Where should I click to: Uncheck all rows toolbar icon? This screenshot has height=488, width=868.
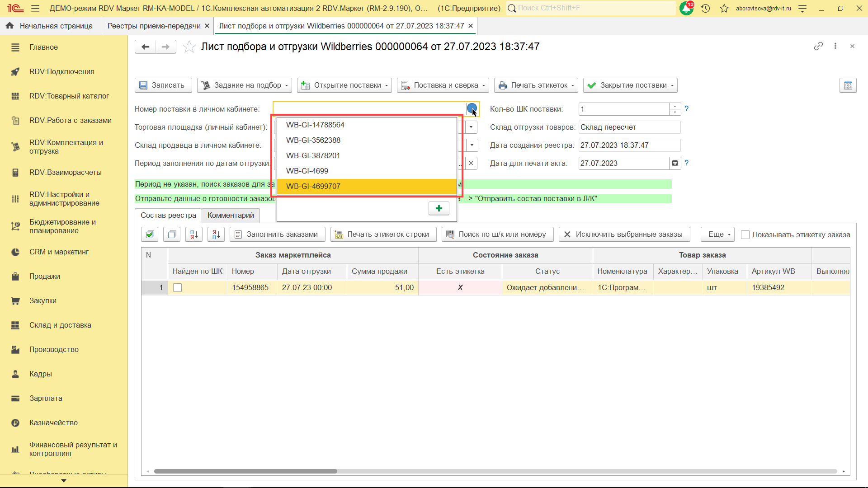(172, 234)
